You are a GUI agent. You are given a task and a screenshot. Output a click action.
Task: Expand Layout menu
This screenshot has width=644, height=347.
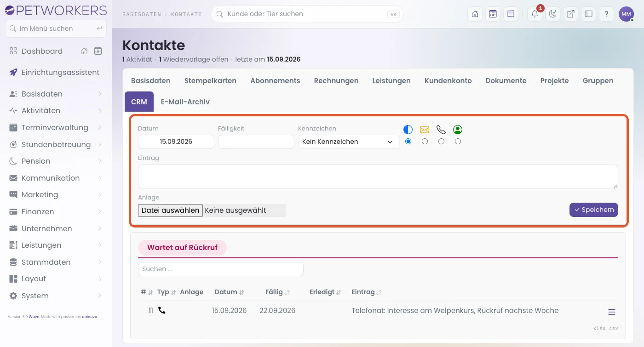point(55,279)
